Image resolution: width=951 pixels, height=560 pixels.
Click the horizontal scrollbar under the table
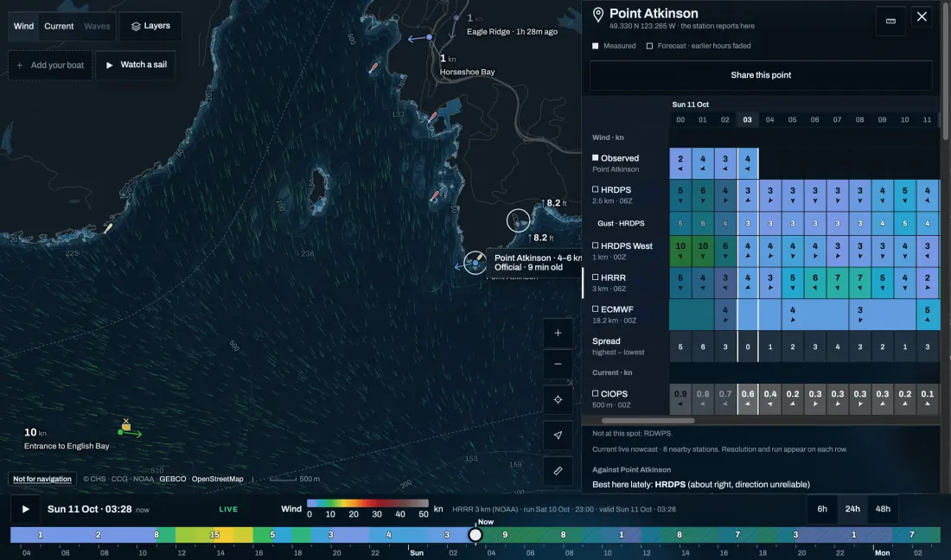click(648, 421)
